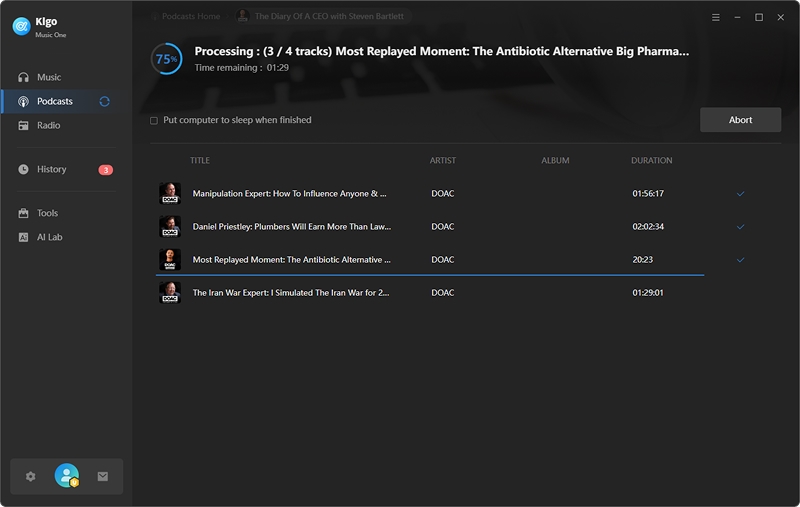Click the 75% circular progress indicator
Screen dimensions: 800x507
tap(166, 59)
